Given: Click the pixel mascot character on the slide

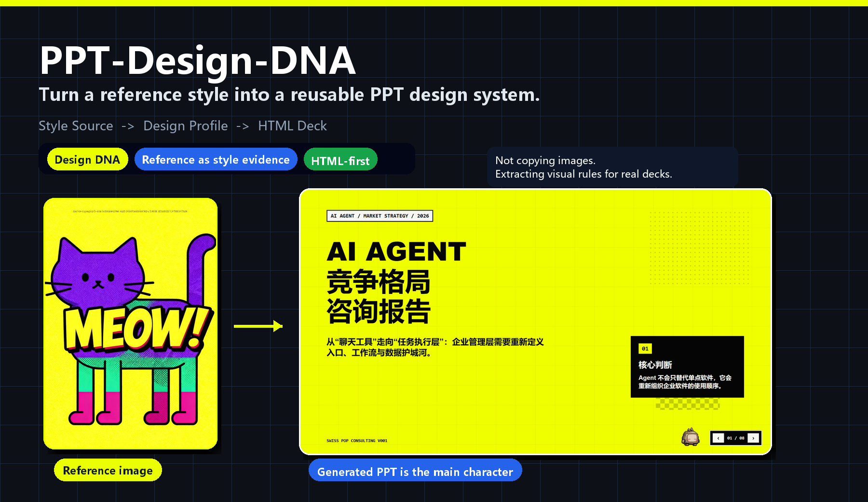Looking at the screenshot, I should click(691, 437).
